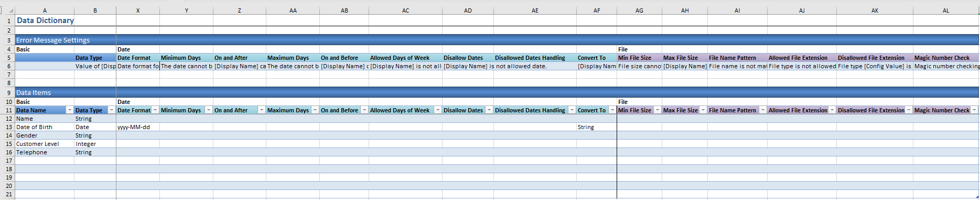Select column B header

pos(95,10)
